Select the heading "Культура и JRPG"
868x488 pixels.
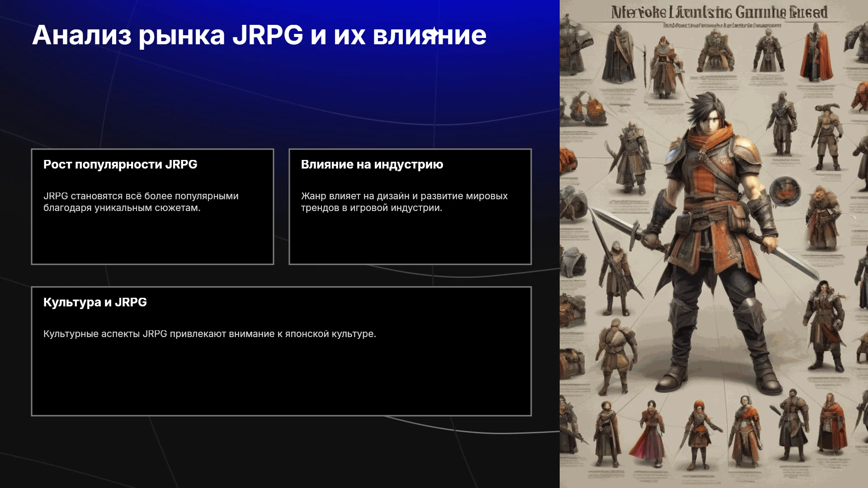tap(95, 302)
